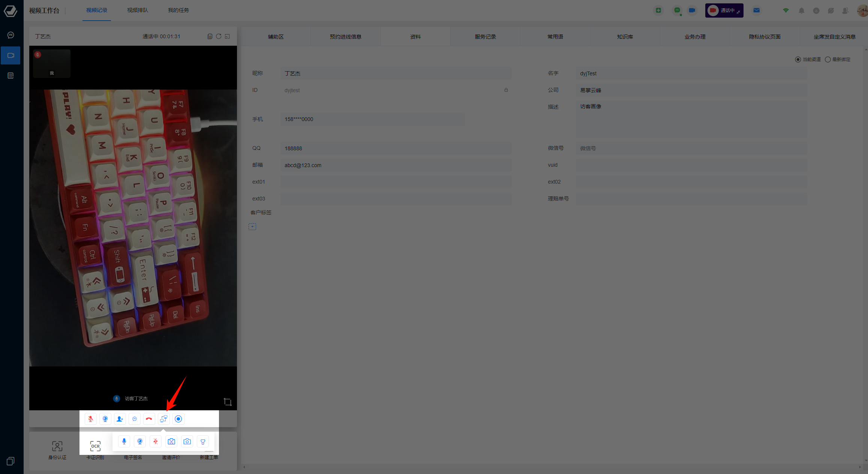Toggle visitor flash (red lightning icon)
Viewport: 868px width, 474px height.
click(x=156, y=441)
